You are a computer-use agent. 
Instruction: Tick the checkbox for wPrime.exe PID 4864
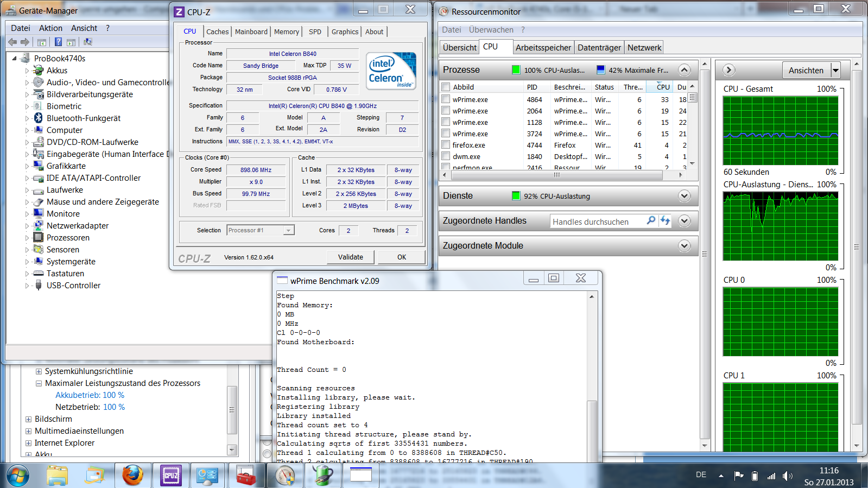[446, 99]
